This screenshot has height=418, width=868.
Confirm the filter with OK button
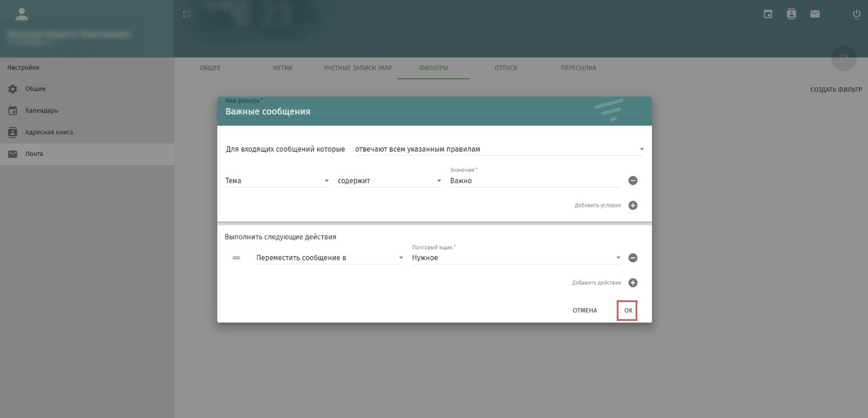[628, 311]
